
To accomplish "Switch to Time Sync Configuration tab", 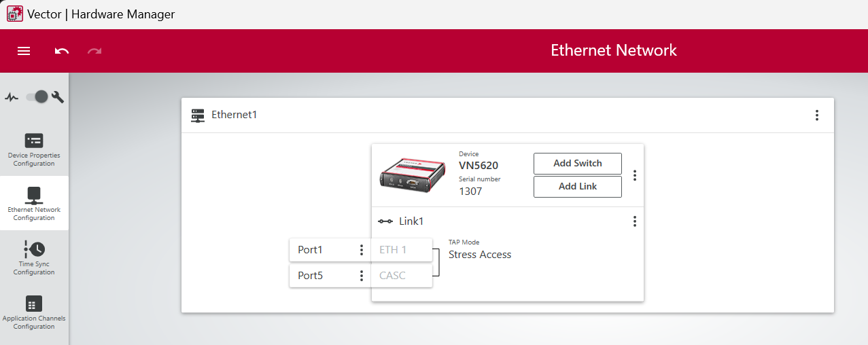I will coord(34,258).
